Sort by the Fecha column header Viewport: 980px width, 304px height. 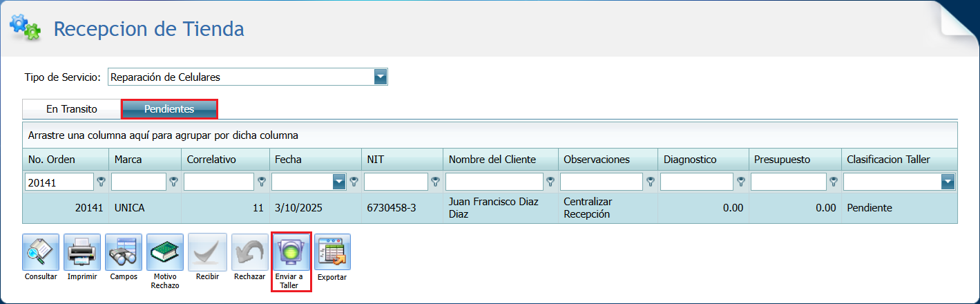[316, 160]
